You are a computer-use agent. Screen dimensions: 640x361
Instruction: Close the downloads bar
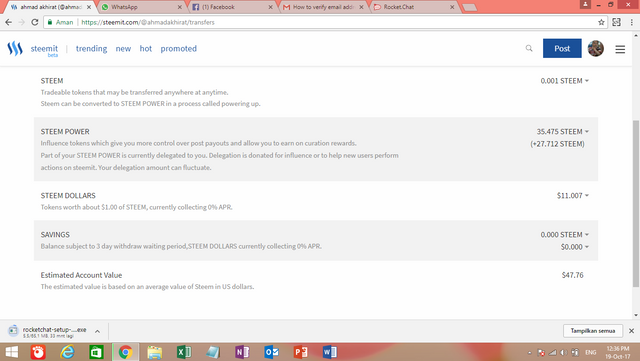coord(631,331)
